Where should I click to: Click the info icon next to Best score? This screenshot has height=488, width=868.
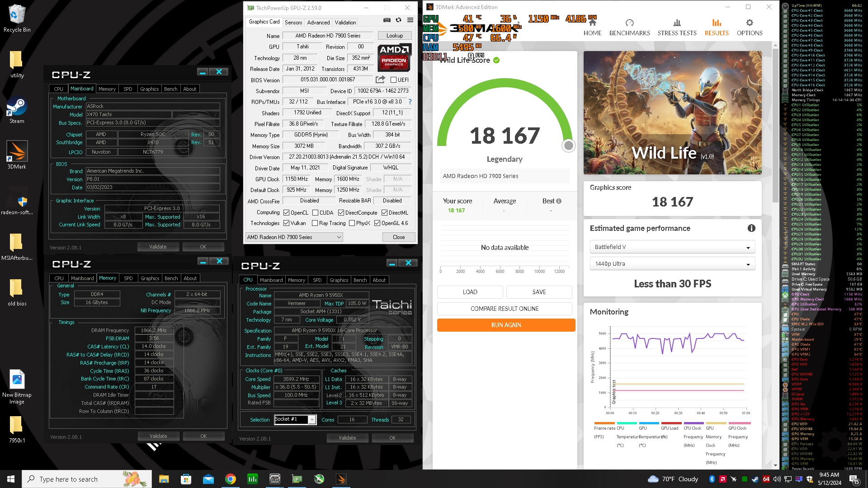point(559,201)
